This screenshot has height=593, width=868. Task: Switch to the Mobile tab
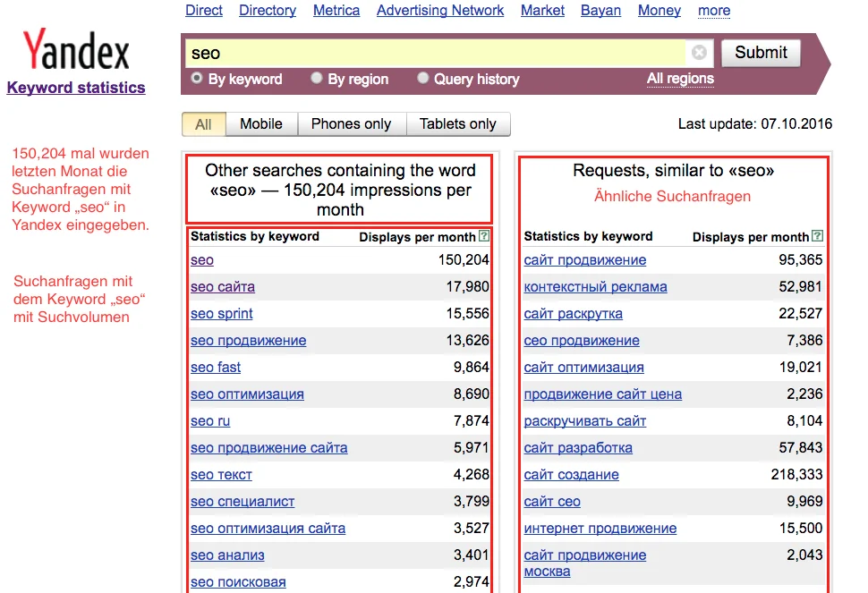click(260, 123)
